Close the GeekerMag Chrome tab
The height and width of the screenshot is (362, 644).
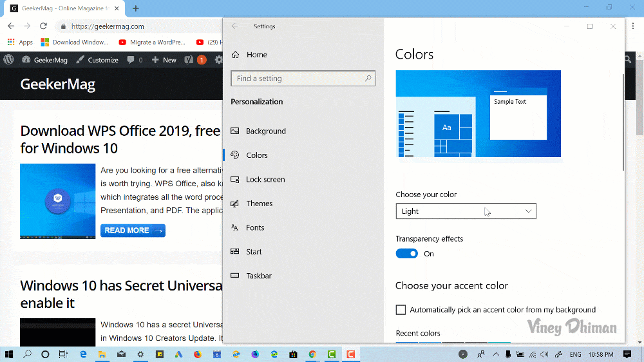click(x=117, y=8)
